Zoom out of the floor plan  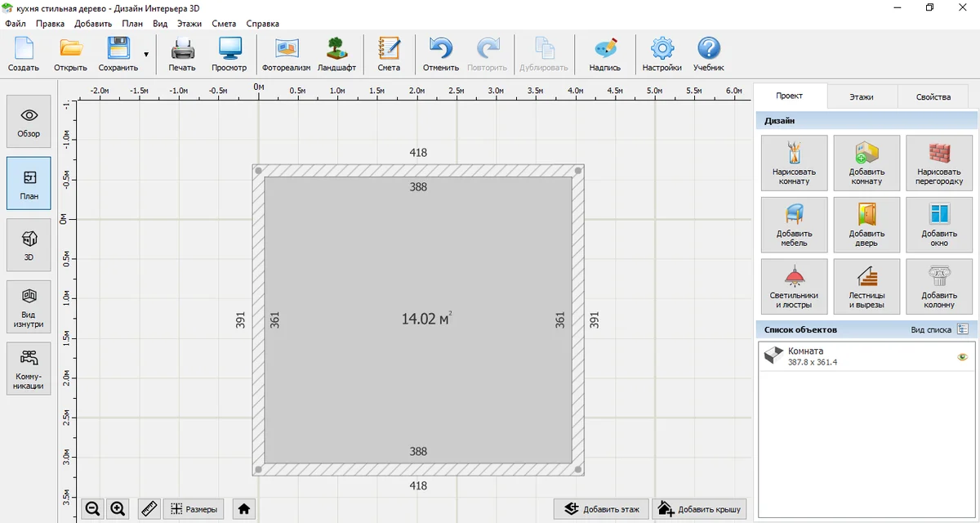92,509
